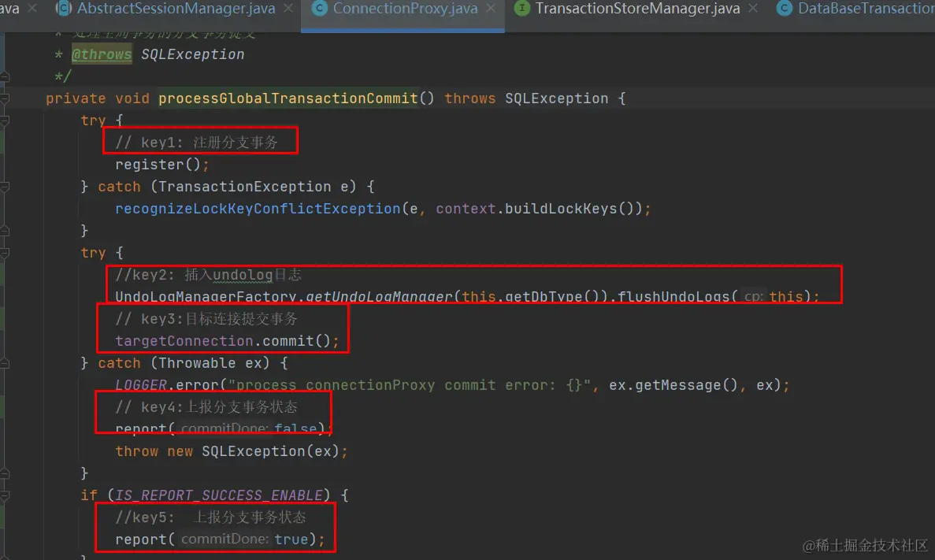
Task: Click commitDone hint in report(true) call
Action: click(x=224, y=540)
